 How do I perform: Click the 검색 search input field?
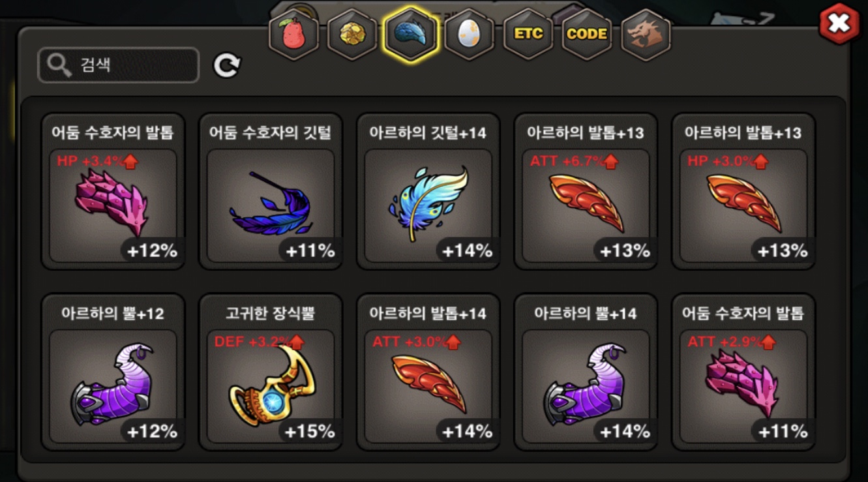point(118,65)
